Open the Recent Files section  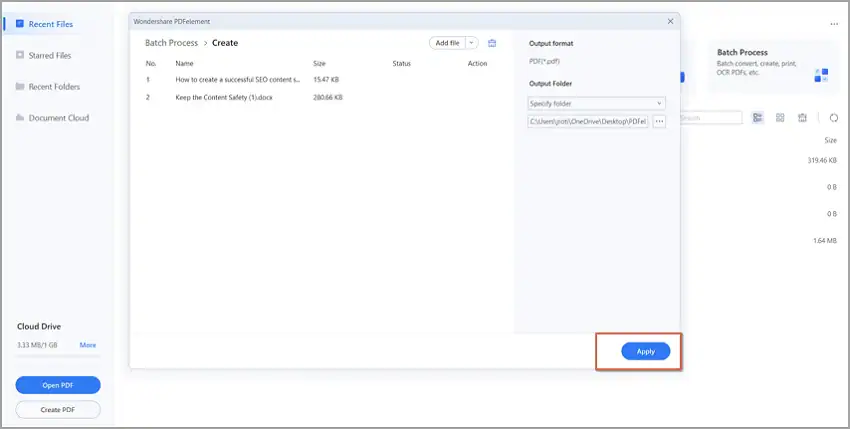coord(49,24)
